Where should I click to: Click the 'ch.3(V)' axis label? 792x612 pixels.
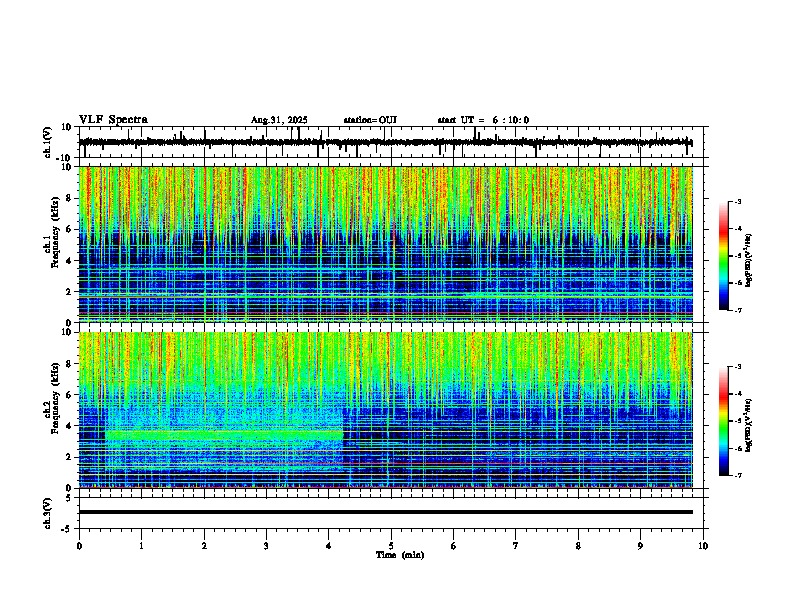48,513
